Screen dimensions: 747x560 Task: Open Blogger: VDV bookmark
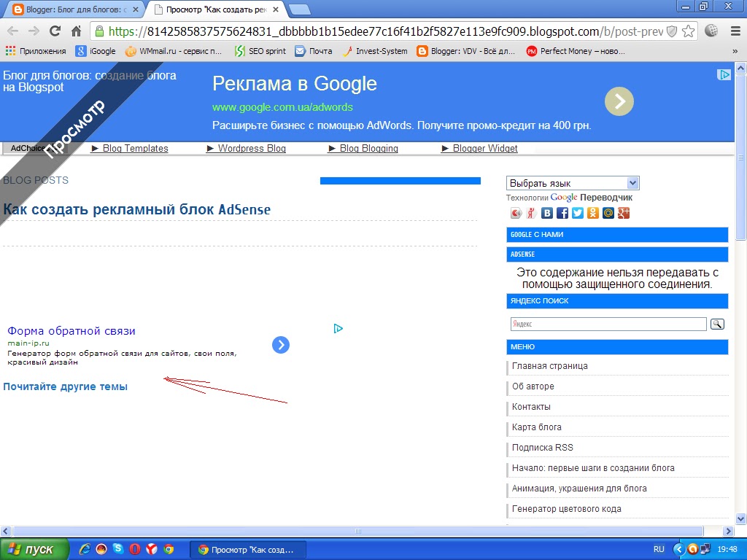point(466,51)
